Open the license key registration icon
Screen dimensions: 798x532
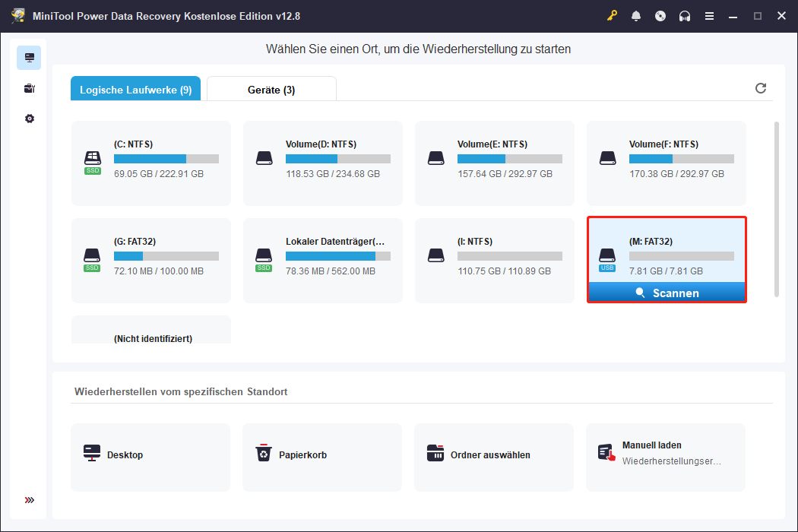click(x=612, y=15)
